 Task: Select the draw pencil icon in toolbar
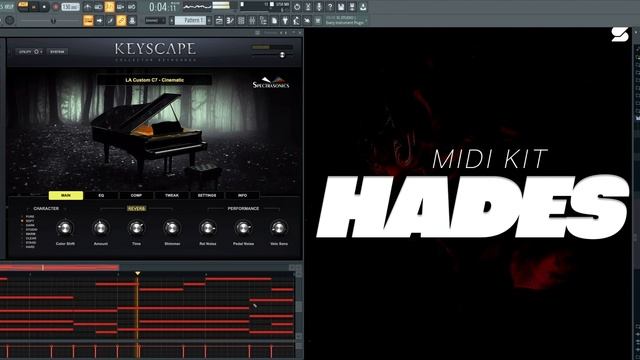click(110, 20)
